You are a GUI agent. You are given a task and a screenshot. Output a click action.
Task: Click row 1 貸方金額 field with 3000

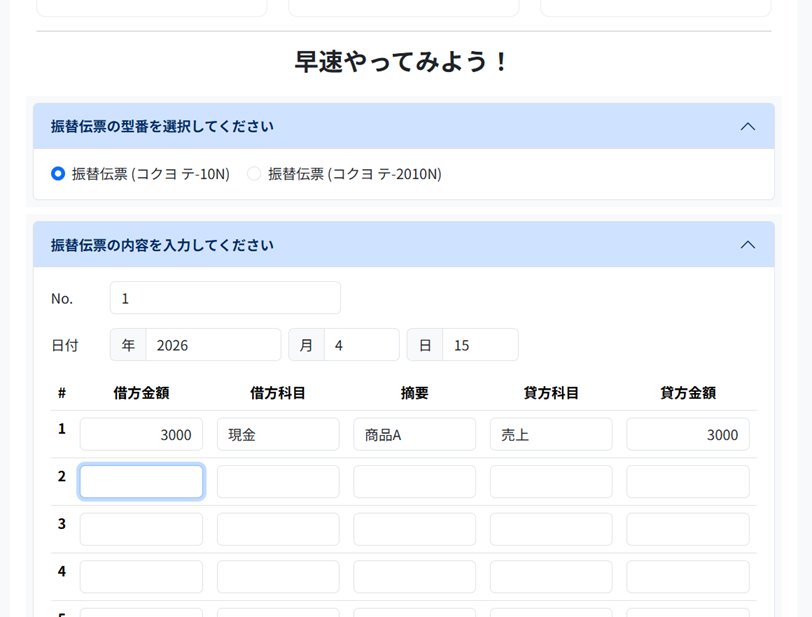(x=687, y=434)
